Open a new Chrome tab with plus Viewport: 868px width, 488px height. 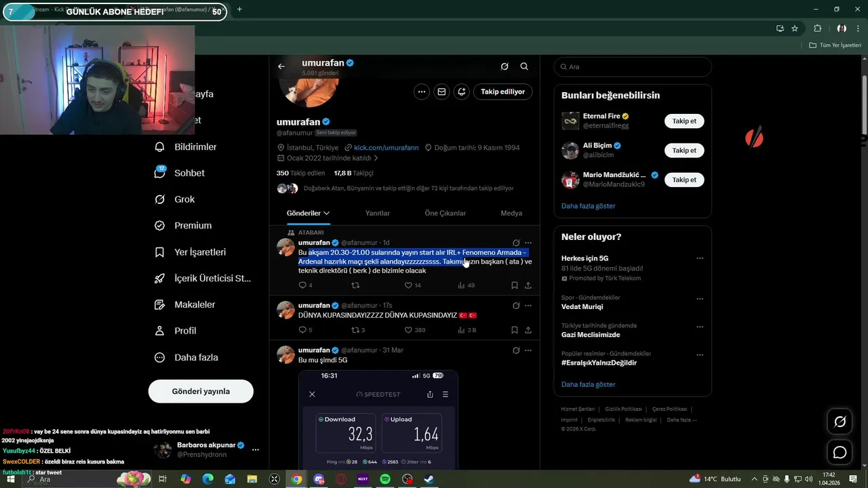pos(239,9)
